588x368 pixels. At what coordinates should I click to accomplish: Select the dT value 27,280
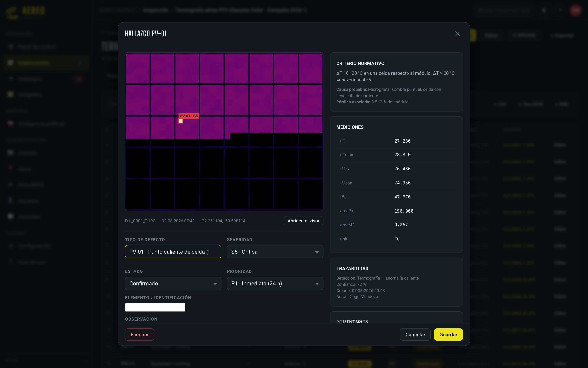[x=402, y=141]
